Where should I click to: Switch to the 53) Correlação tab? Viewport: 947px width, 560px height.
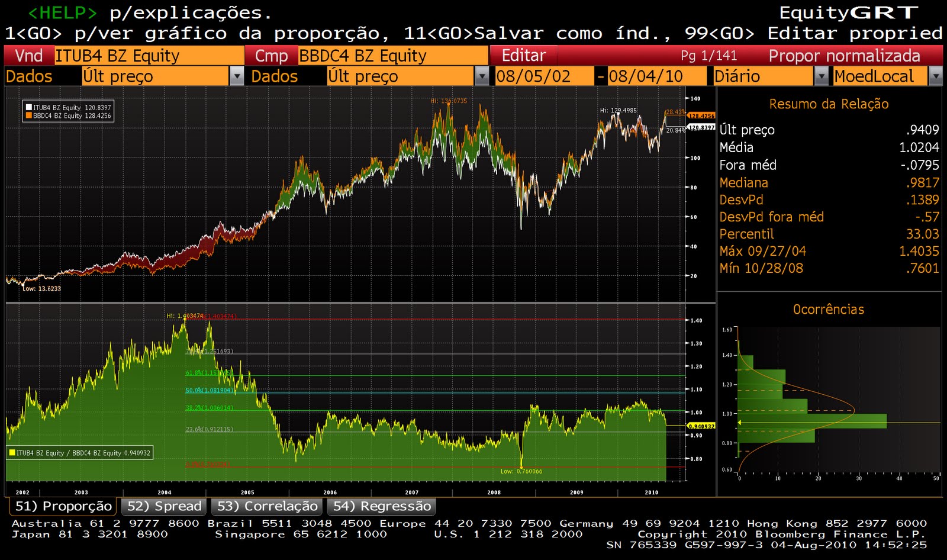267,506
